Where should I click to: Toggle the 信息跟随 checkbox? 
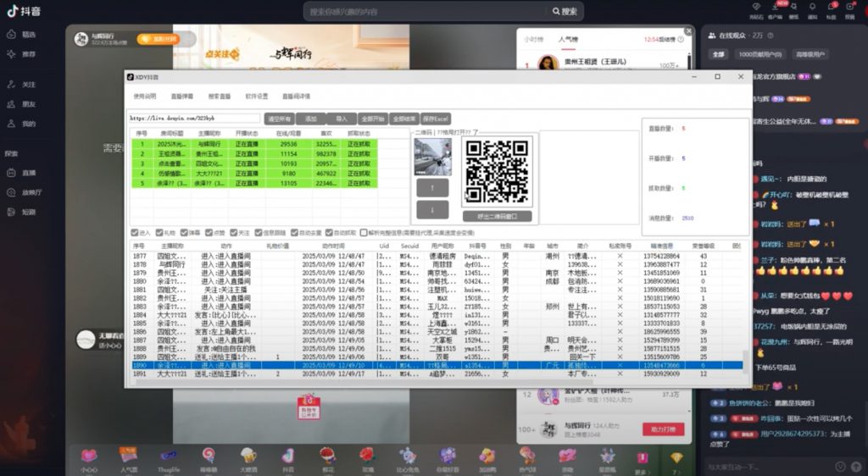click(x=259, y=233)
